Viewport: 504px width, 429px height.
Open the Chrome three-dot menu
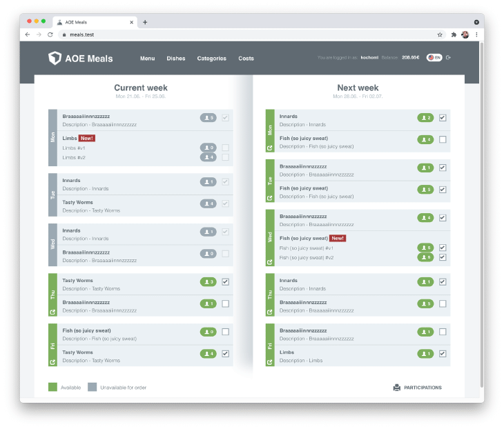pyautogui.click(x=476, y=34)
